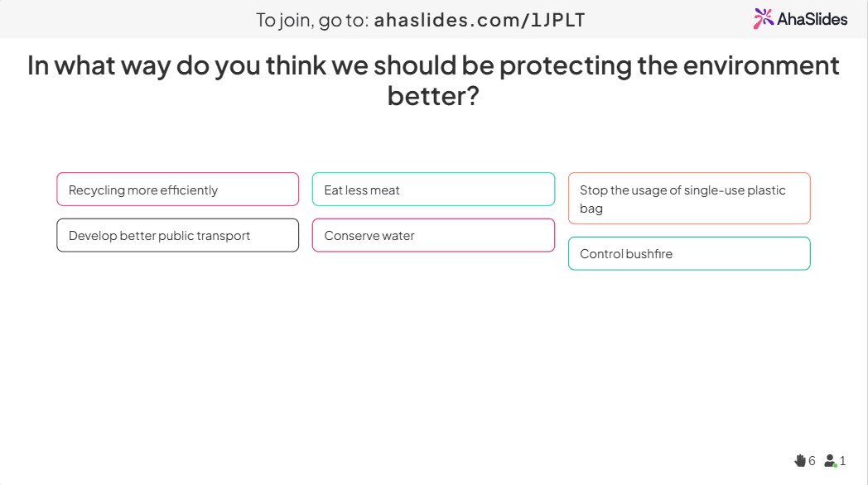Select the 'Recycling more efficiently' response card
Screen dimensions: 868x485
[x=178, y=190]
